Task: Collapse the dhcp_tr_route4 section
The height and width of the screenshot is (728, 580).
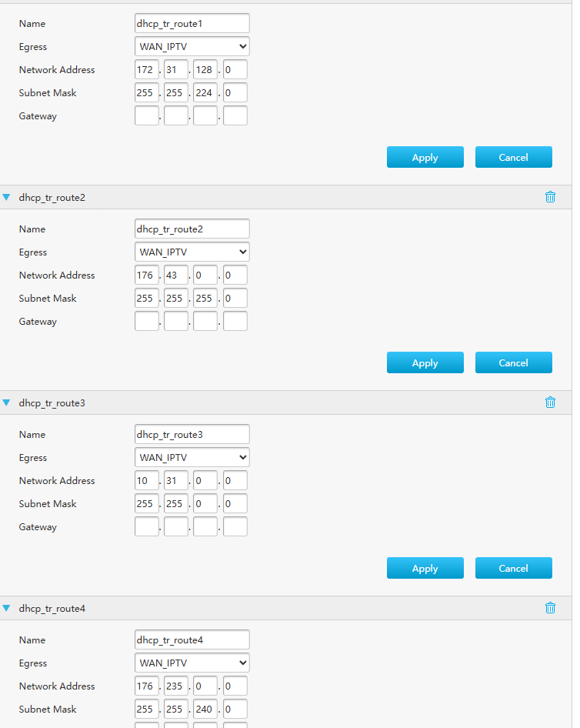Action: coord(6,608)
